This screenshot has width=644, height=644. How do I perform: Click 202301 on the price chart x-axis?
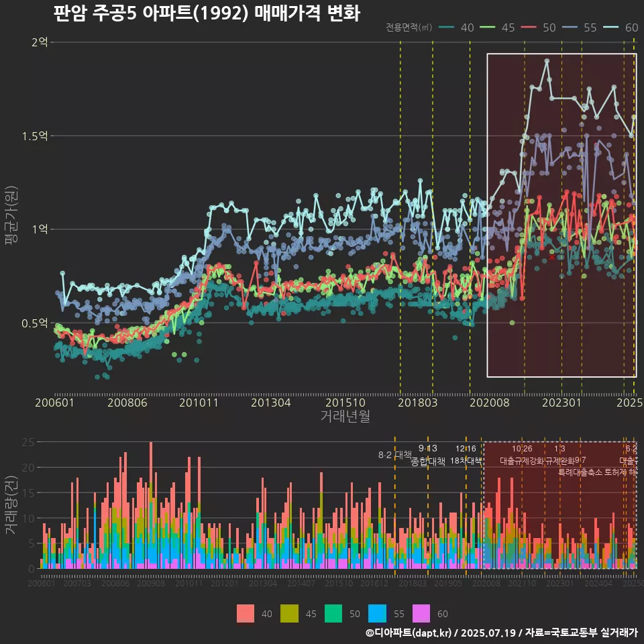pos(562,402)
